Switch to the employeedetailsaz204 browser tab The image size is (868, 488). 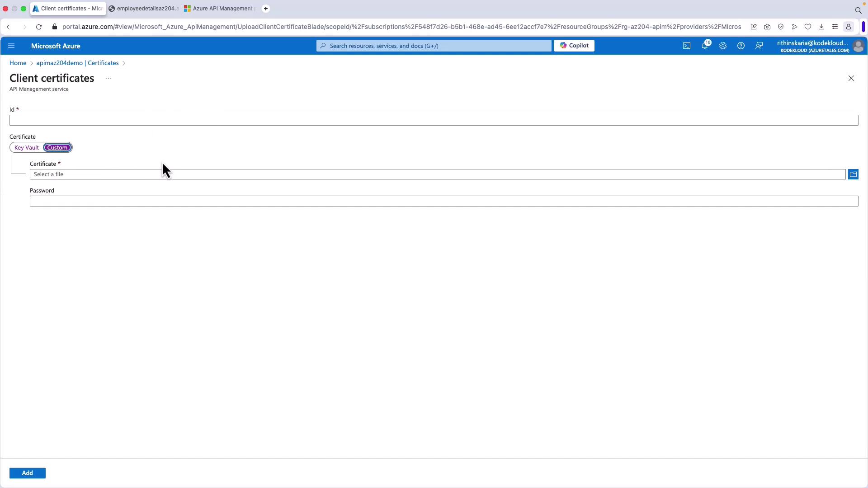coord(145,9)
